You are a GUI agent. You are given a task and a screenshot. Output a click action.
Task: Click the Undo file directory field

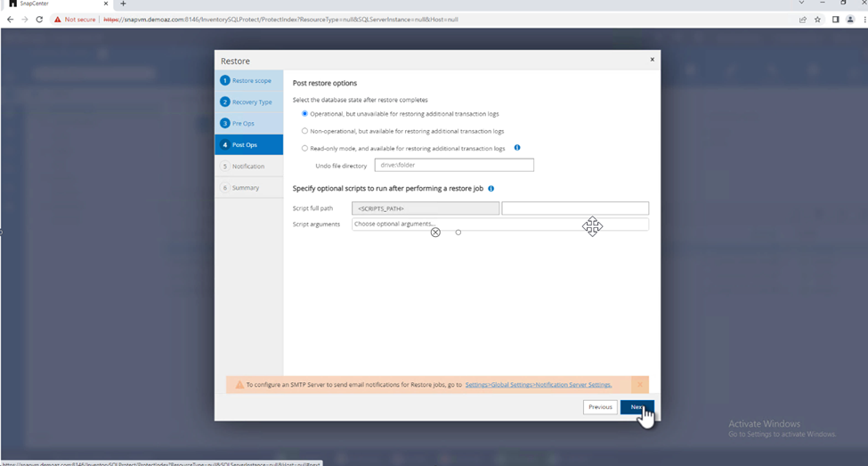tap(454, 165)
